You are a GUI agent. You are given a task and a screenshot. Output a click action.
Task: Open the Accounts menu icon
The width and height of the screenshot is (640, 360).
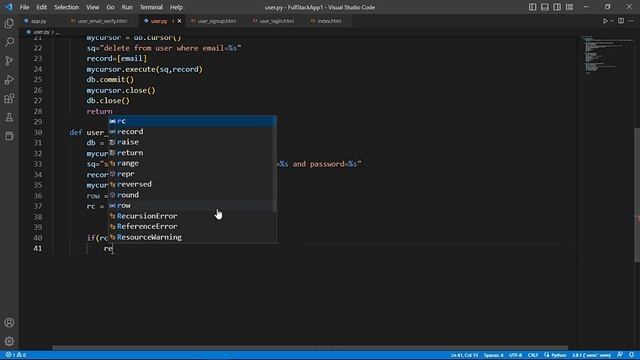point(9,322)
